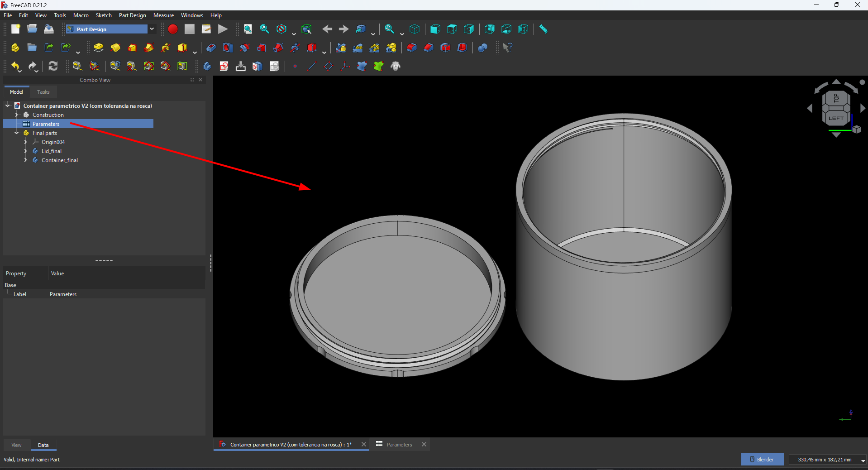The height and width of the screenshot is (470, 868).
Task: Switch to the Tasks tab
Action: [43, 92]
